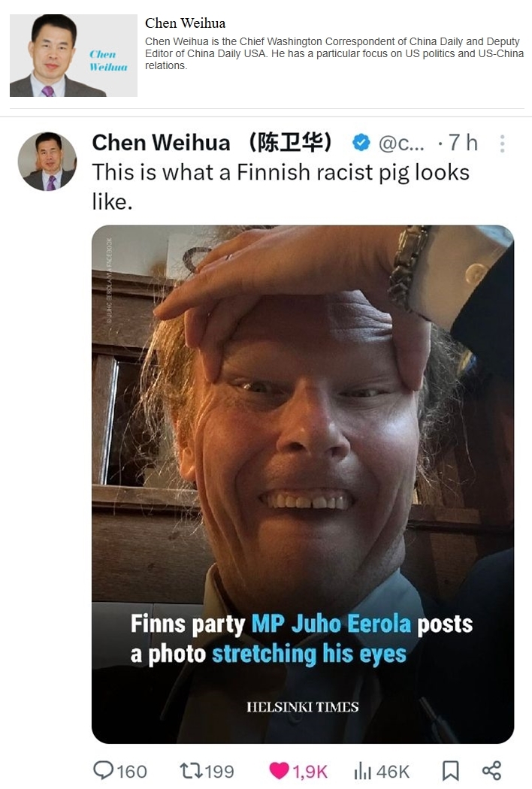Click the 1,9K likes count
The height and width of the screenshot is (789, 532).
pos(310,772)
